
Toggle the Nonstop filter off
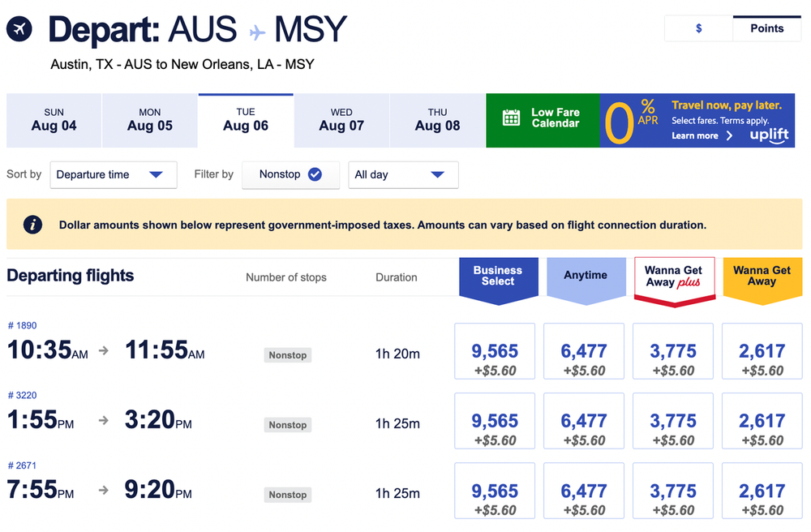coord(290,174)
